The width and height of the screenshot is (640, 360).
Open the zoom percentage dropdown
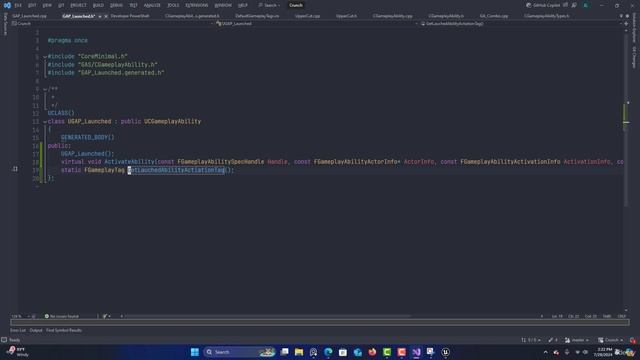tap(20, 316)
